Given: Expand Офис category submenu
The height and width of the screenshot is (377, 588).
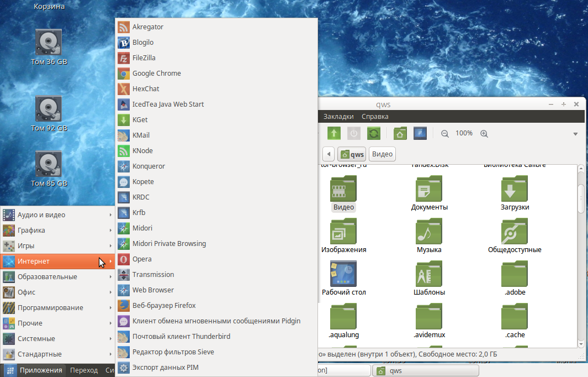Looking at the screenshot, I should (57, 292).
